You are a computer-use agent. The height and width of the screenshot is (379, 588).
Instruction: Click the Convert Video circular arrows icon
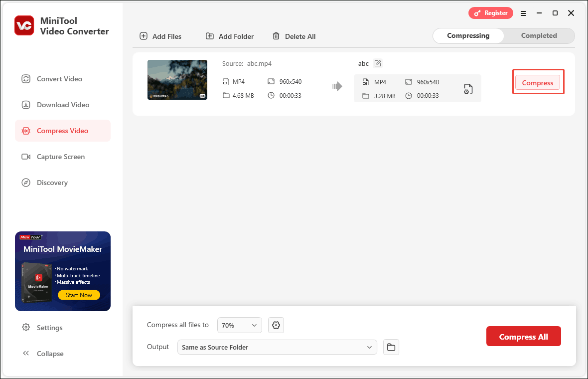(x=26, y=79)
